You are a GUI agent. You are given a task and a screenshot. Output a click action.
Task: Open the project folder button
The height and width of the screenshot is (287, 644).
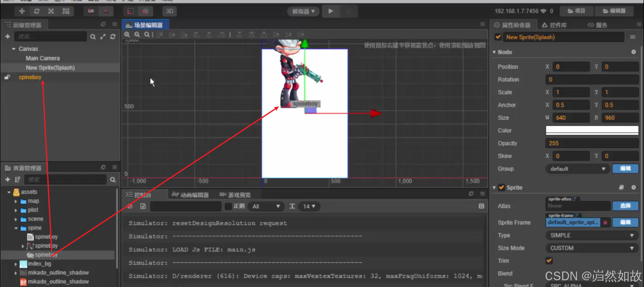pos(576,11)
